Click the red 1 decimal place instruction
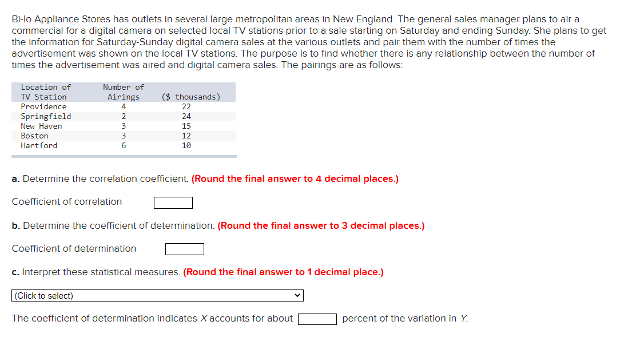The image size is (644, 357). (283, 272)
